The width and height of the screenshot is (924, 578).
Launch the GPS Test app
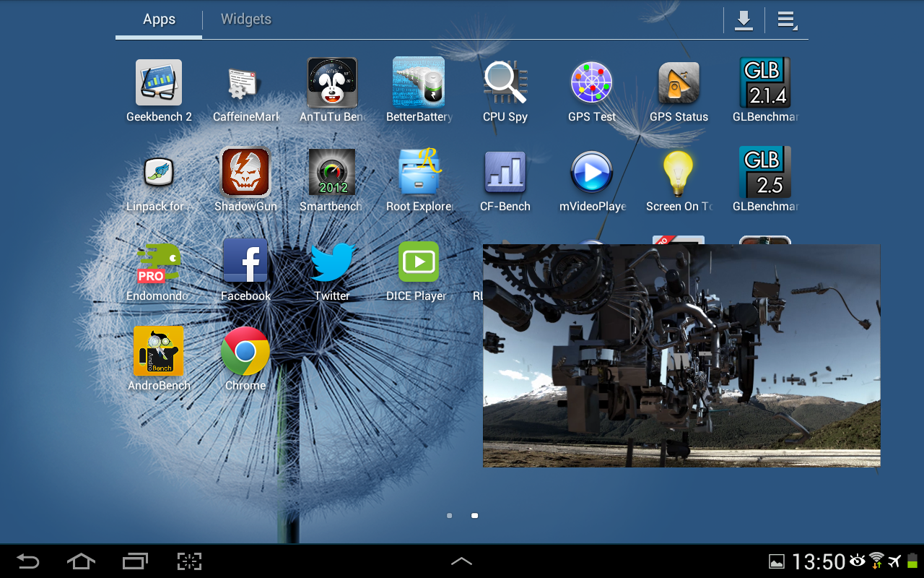[592, 90]
